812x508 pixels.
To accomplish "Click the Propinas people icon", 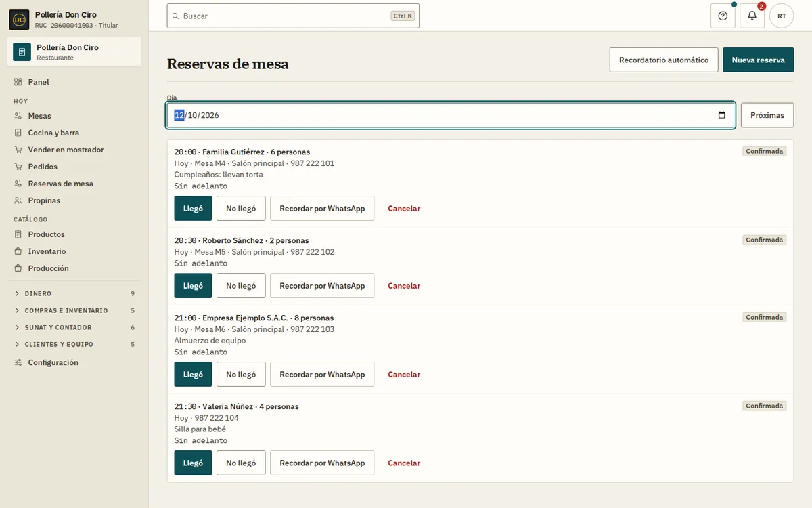I will pyautogui.click(x=18, y=200).
